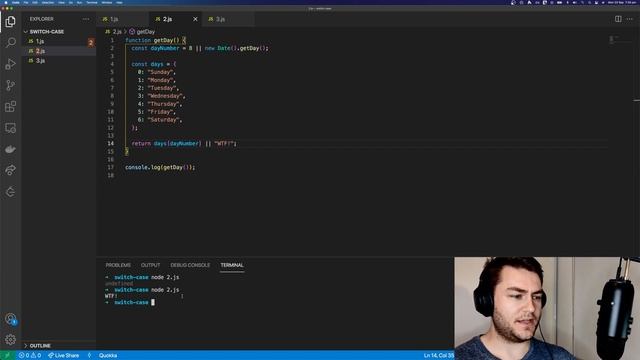Open 1.js in the Explorer tree
This screenshot has width=640, height=360.
click(59, 41)
